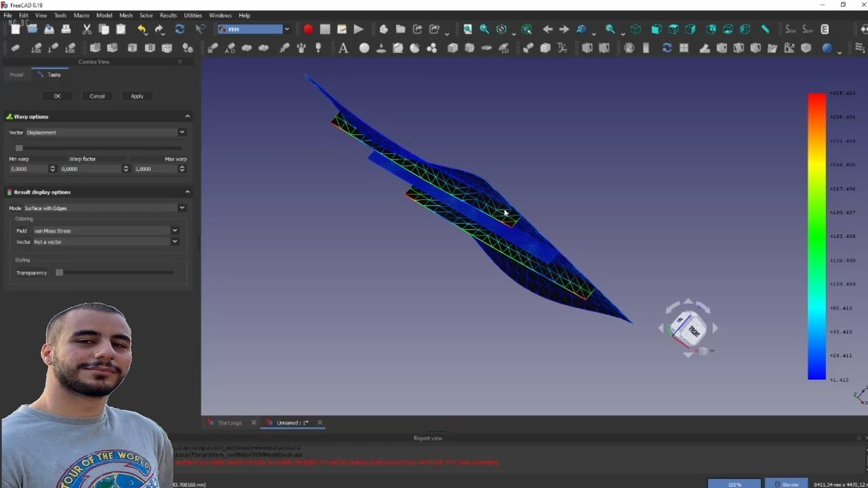Click the Apply button
The height and width of the screenshot is (488, 868).
click(x=137, y=96)
